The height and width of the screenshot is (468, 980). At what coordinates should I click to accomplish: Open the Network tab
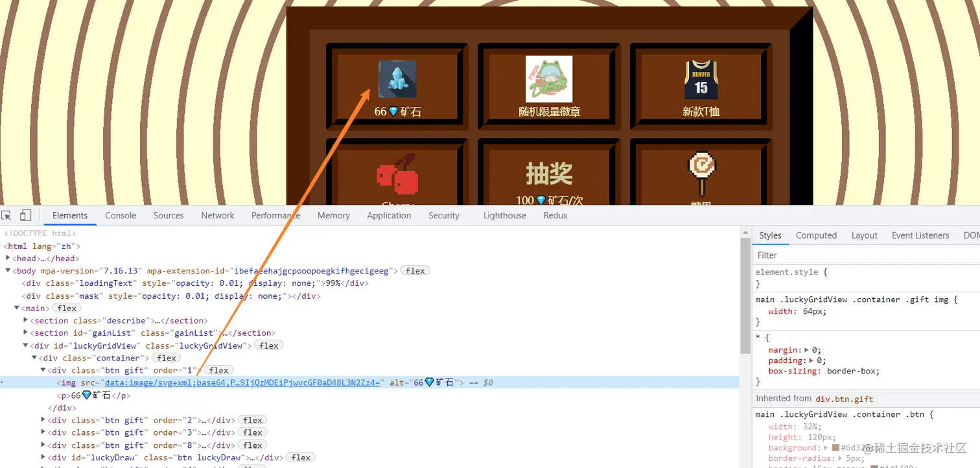click(218, 215)
